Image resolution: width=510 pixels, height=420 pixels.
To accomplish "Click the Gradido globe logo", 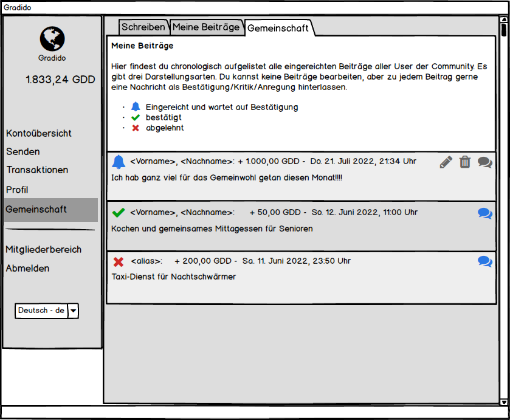I will coord(52,38).
